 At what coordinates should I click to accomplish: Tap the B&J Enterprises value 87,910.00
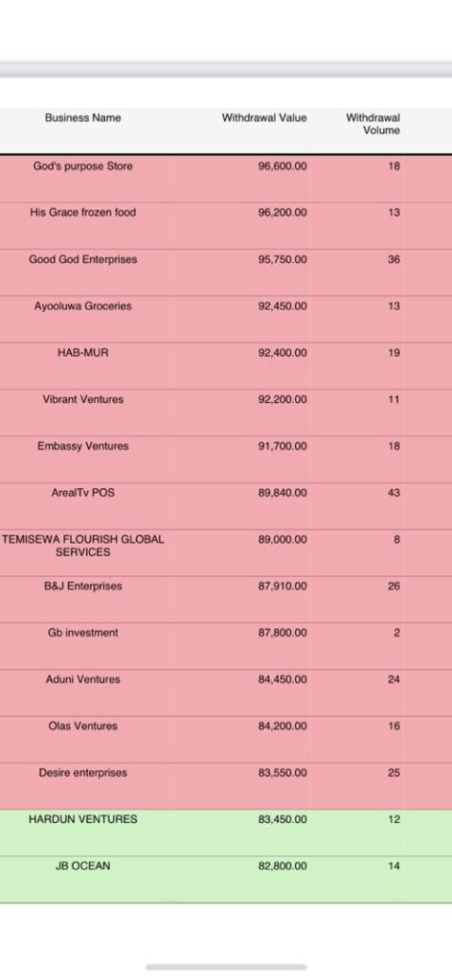(282, 587)
